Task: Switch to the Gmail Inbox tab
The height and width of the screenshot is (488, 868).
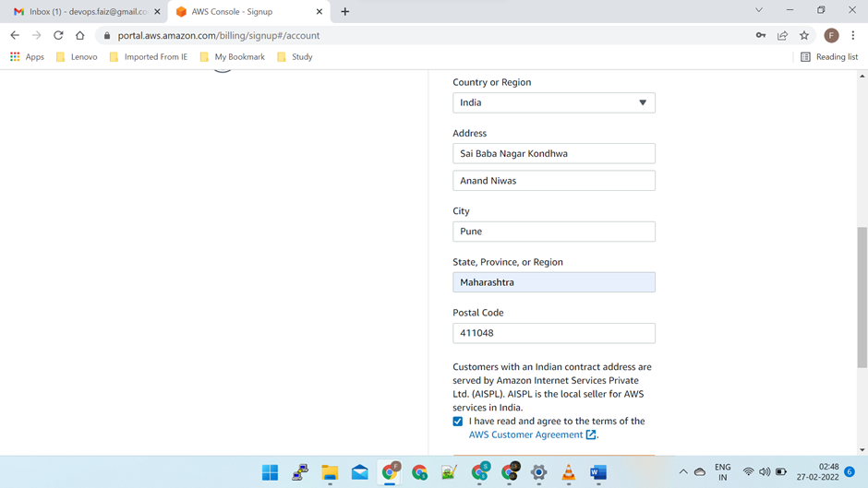Action: [81, 12]
